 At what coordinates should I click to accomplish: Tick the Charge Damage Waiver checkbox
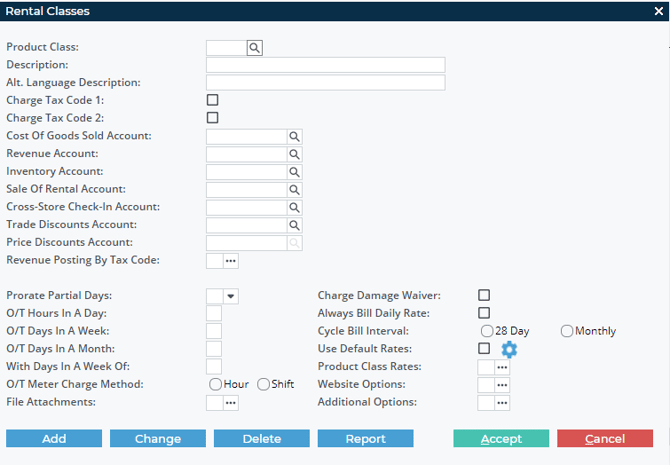point(484,295)
